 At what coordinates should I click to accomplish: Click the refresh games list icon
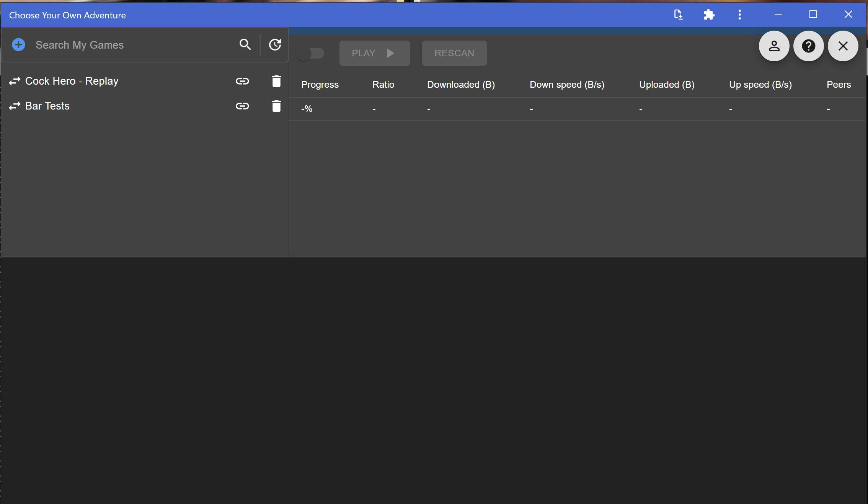click(x=275, y=45)
